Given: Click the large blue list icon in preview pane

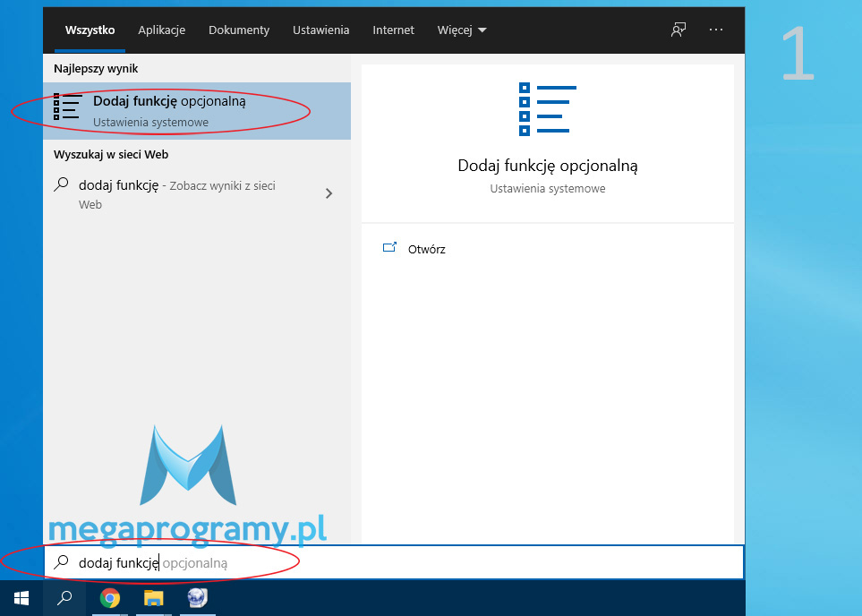Looking at the screenshot, I should pos(548,109).
